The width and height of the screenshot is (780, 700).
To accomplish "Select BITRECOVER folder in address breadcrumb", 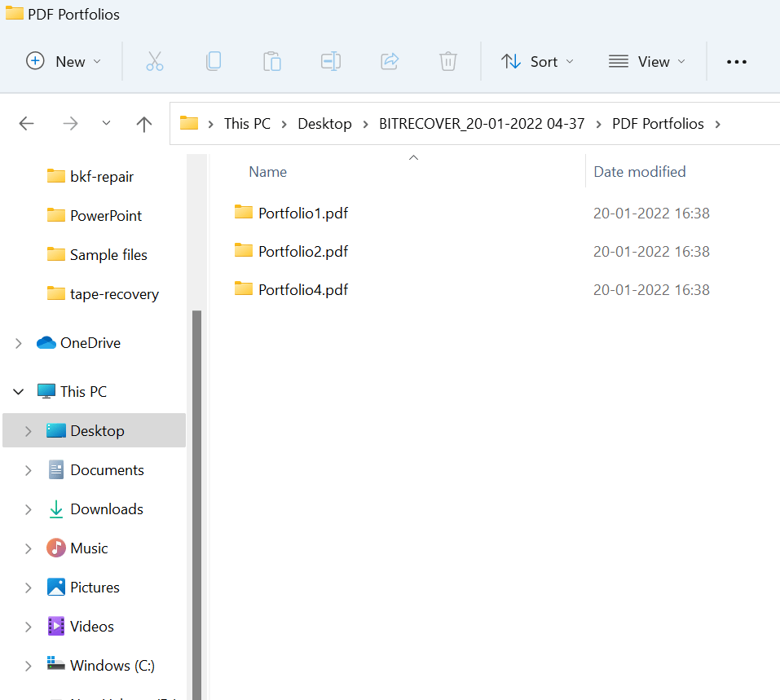I will point(482,124).
